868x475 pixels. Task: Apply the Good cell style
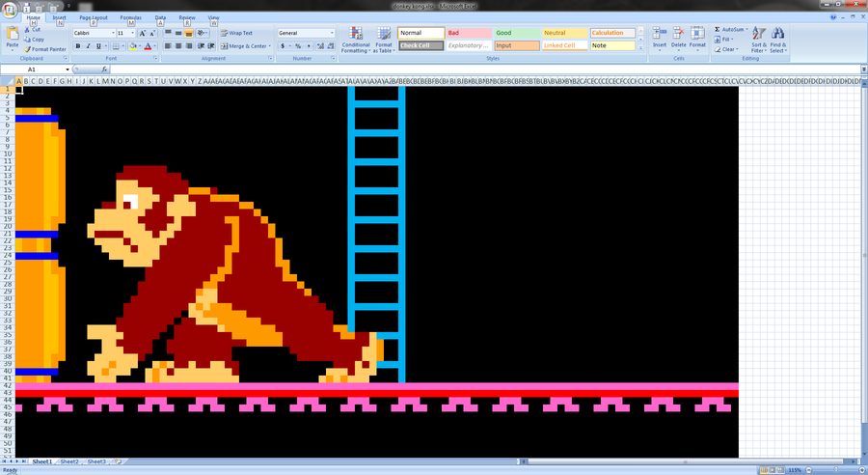click(x=517, y=33)
